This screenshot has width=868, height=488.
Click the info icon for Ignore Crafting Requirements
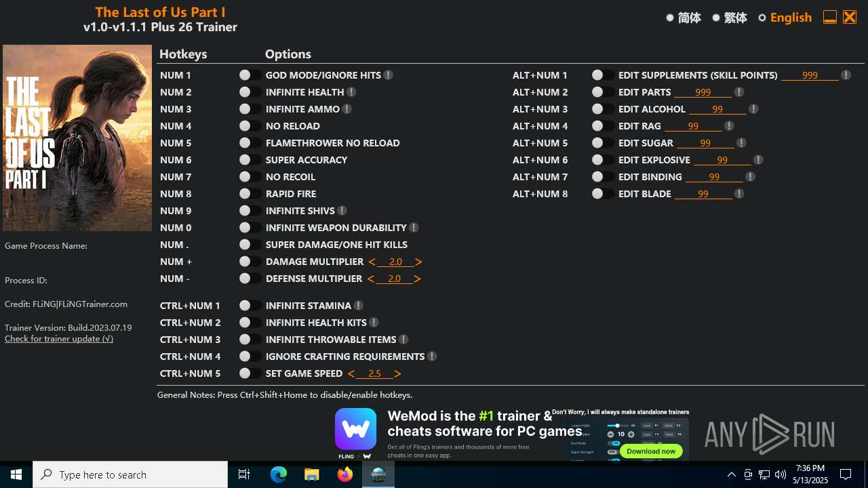coord(431,357)
